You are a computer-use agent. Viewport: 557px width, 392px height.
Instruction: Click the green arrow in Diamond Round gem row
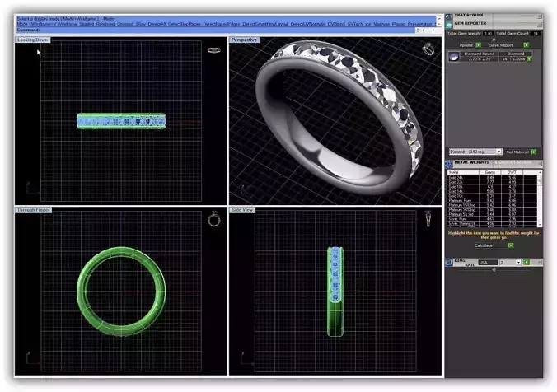(x=529, y=59)
